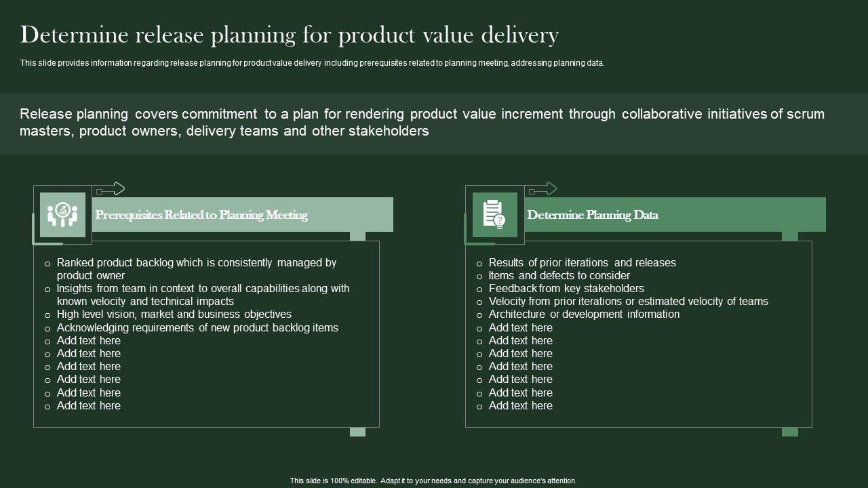
Task: Select the Prerequisites Related to Planning Meeting header
Action: tap(201, 215)
